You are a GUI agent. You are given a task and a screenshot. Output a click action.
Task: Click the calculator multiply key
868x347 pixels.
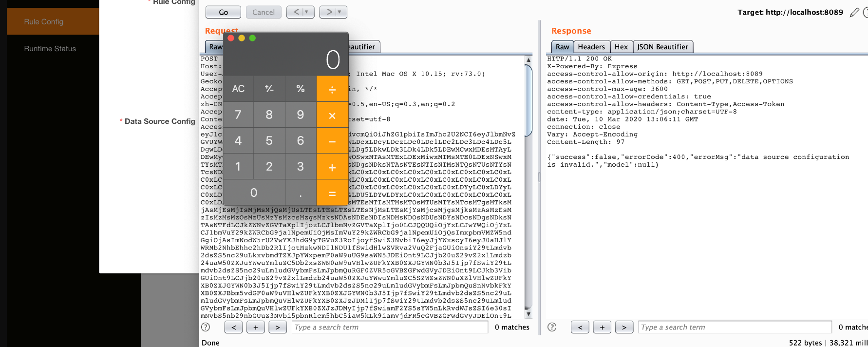click(x=332, y=115)
